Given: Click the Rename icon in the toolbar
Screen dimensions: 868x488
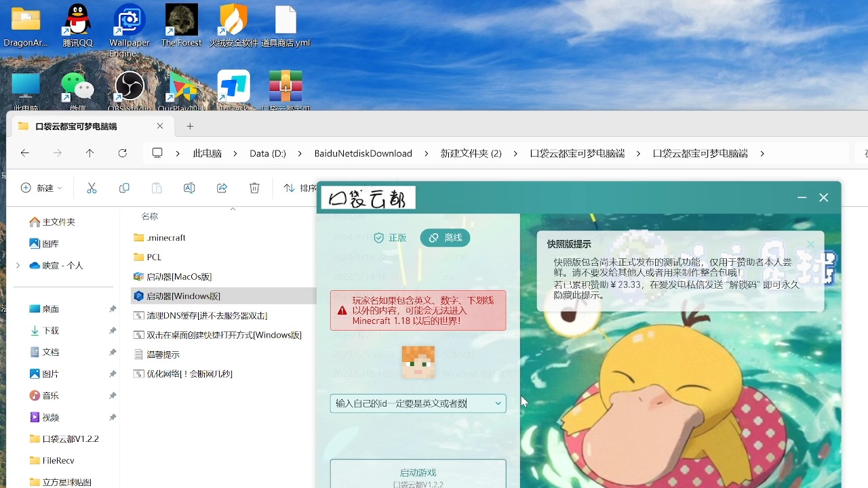Looking at the screenshot, I should pos(189,188).
